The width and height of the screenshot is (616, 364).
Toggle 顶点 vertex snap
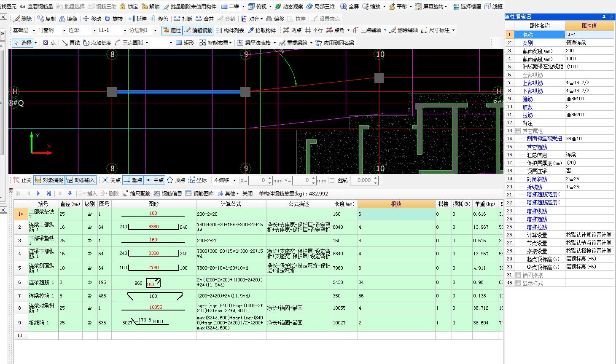point(176,180)
